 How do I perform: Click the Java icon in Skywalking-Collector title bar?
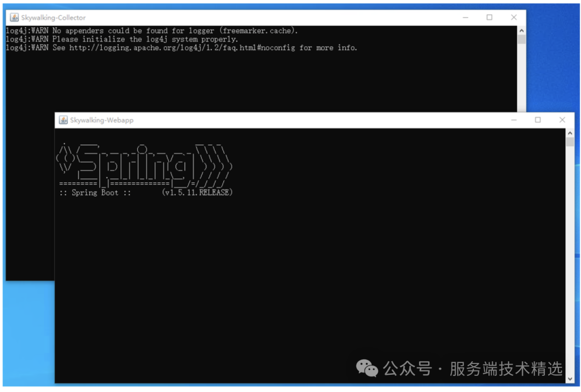click(15, 17)
